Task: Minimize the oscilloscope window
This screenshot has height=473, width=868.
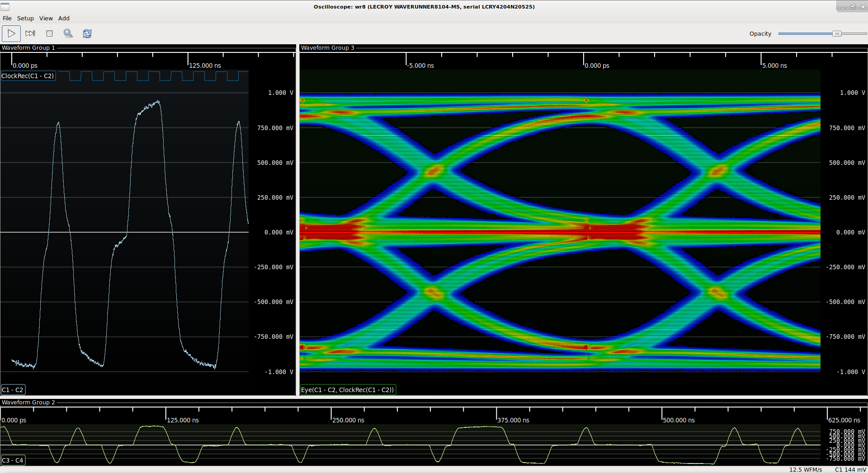Action: pos(843,7)
